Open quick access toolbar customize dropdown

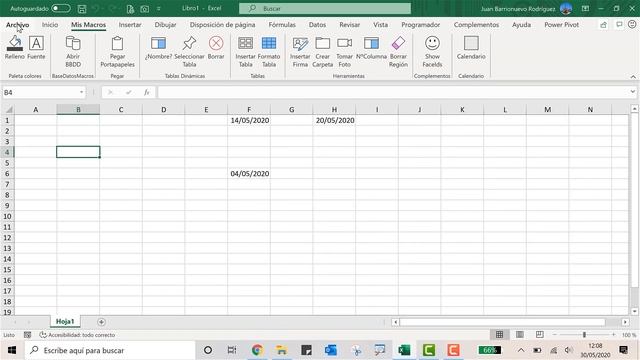[x=158, y=9]
